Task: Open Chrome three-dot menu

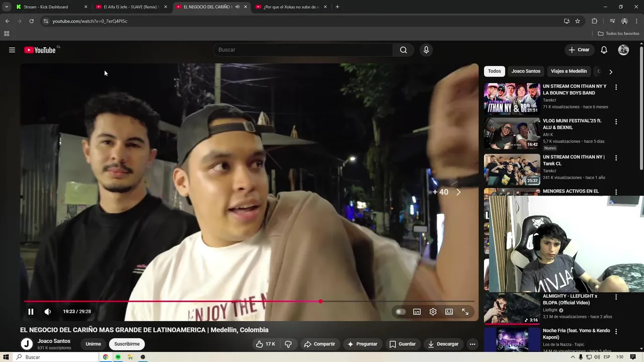Action: (636, 21)
